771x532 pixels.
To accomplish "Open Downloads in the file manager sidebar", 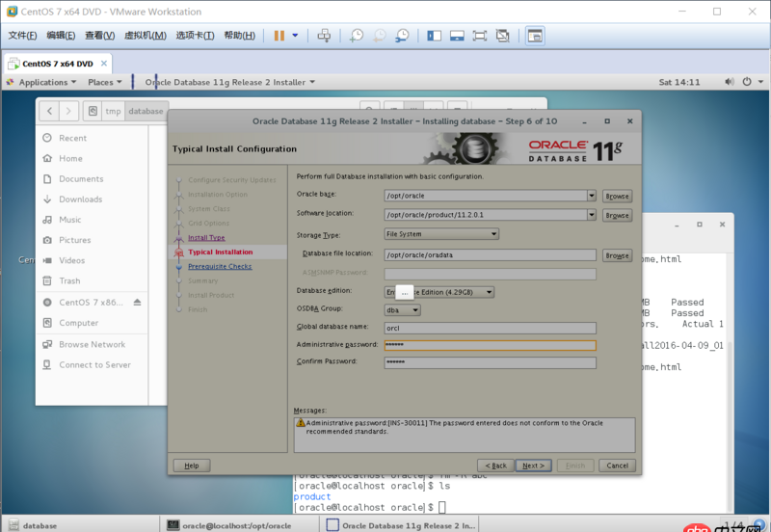I will [80, 199].
